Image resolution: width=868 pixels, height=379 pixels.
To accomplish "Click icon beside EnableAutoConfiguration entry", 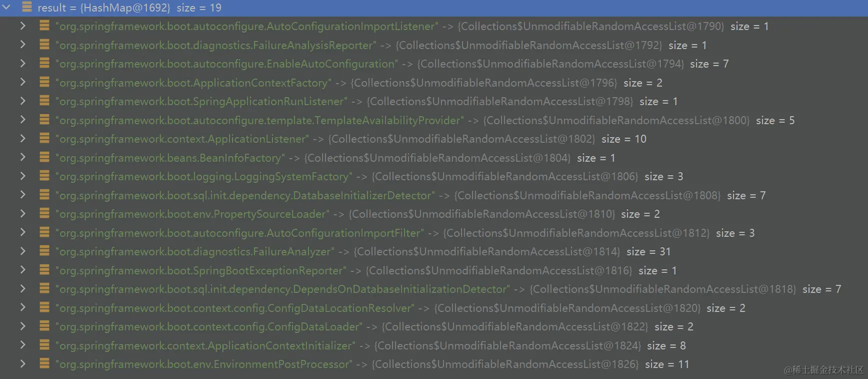I will point(44,63).
